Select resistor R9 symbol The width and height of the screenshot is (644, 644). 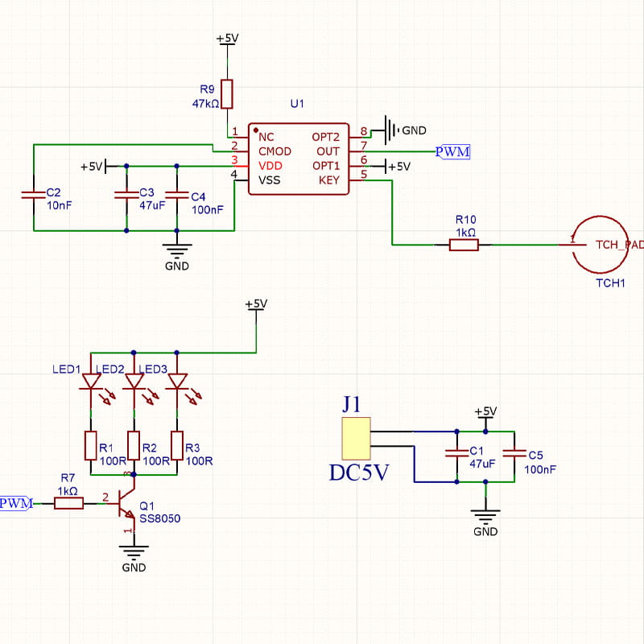click(x=227, y=94)
